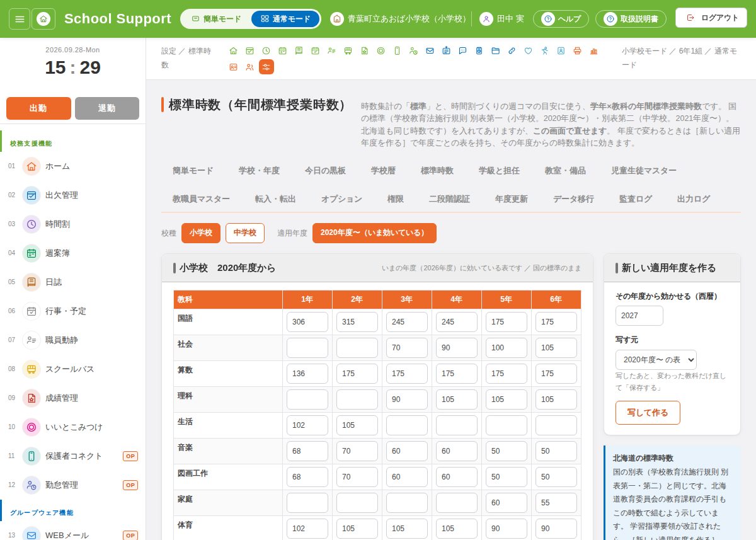756x540 pixels.
Task: Open the folder icon in top icon toolbar
Action: pyautogui.click(x=495, y=51)
